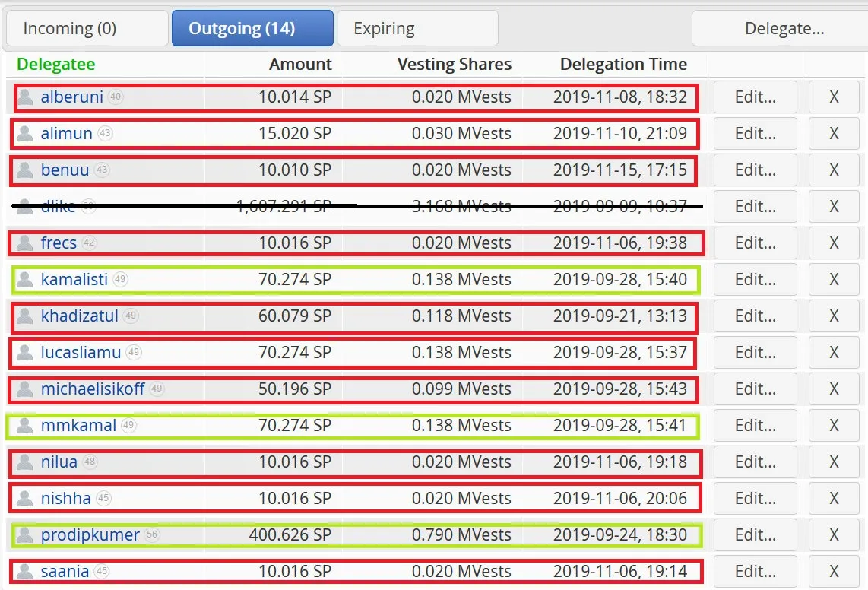
Task: Click avatar icon next to alberuni
Action: point(25,97)
